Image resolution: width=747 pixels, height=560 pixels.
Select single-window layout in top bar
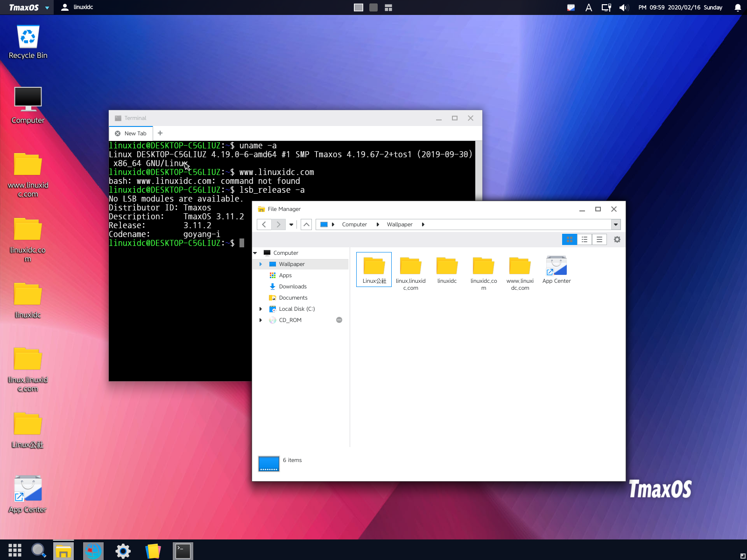[x=359, y=7]
